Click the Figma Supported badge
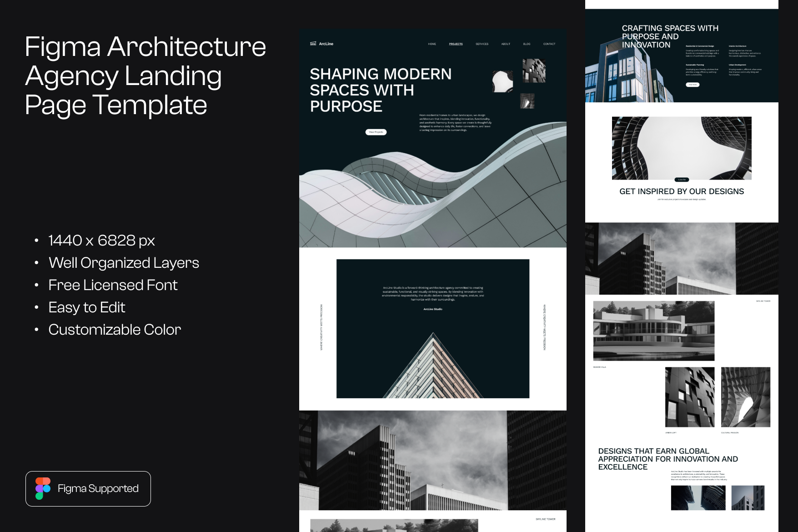Viewport: 798px width, 532px height. tap(88, 488)
